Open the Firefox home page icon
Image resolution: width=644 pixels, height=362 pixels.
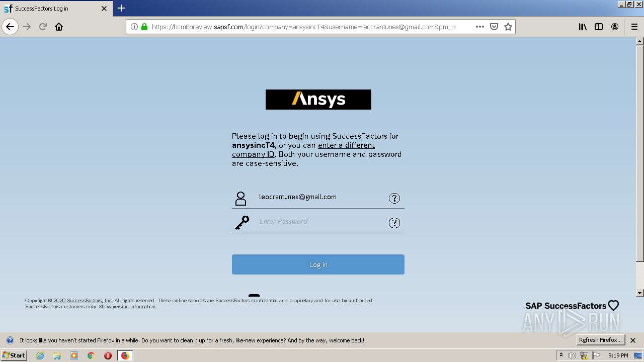[59, 27]
